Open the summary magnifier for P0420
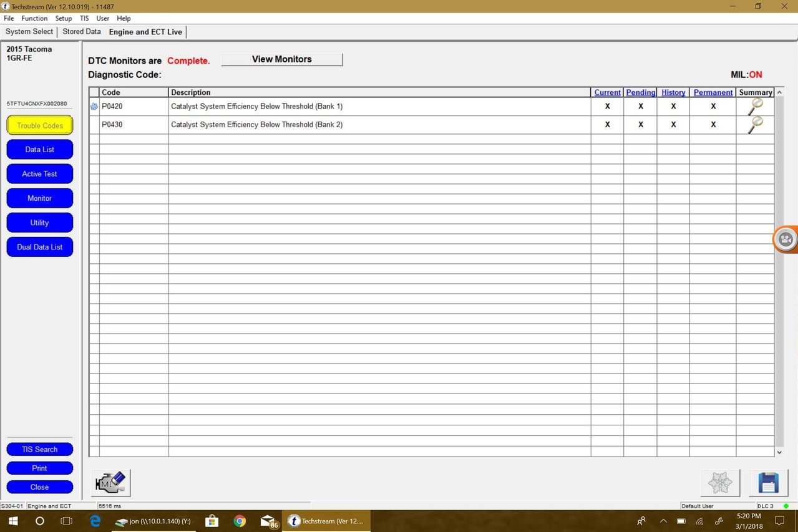The image size is (798, 532). pyautogui.click(x=755, y=107)
